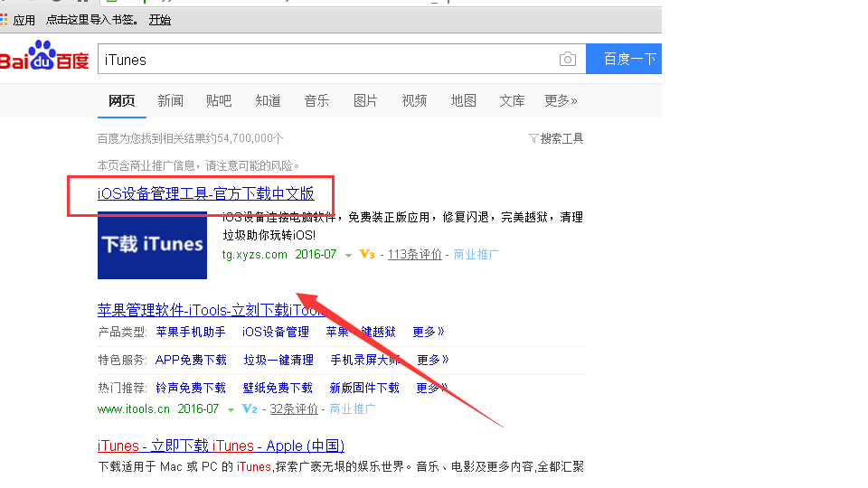Open the 苹果手机助手 sublink
868x488 pixels.
click(191, 332)
